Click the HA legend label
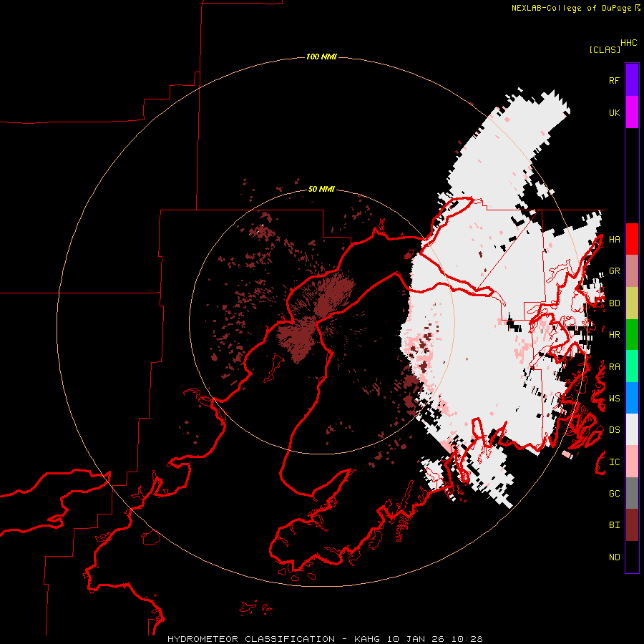This screenshot has height=644, width=644. 614,239
